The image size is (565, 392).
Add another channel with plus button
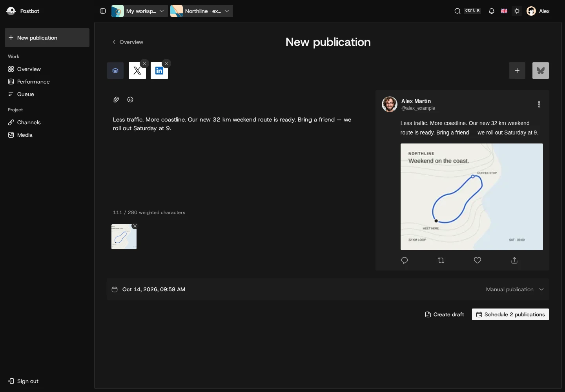click(517, 71)
